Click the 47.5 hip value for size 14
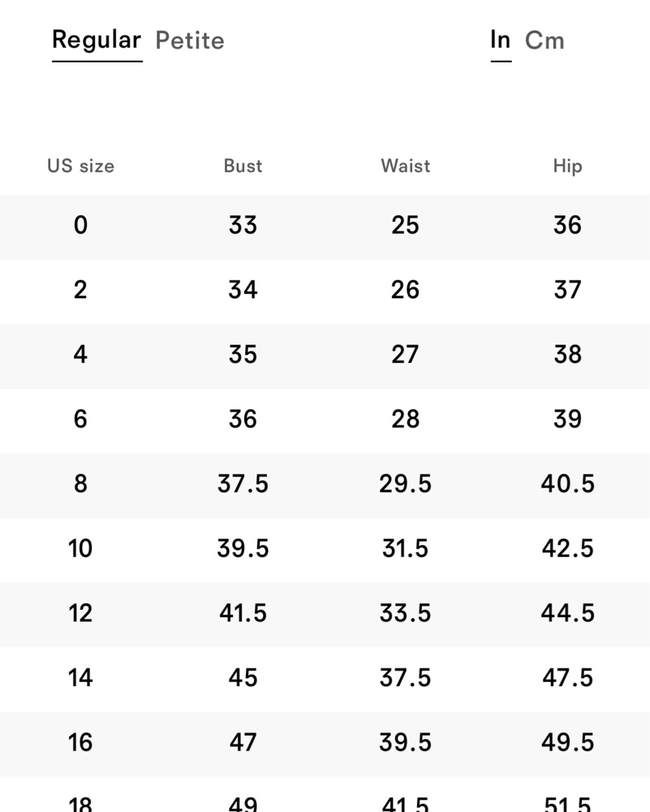Screen dimensions: 650x812 coord(568,677)
